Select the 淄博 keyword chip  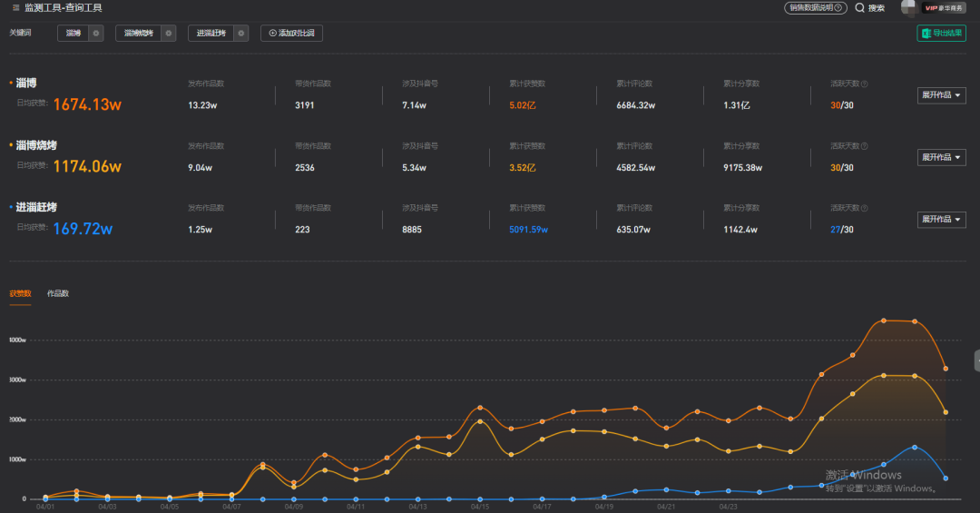point(73,34)
